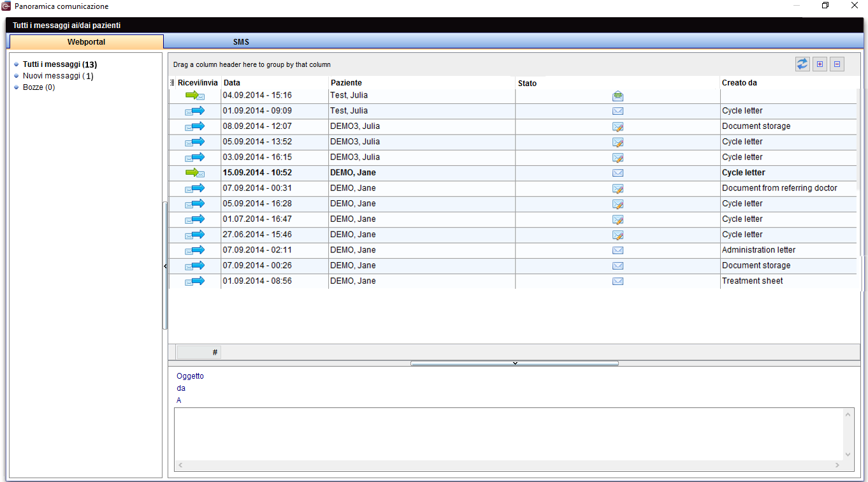This screenshot has height=482, width=868.
Task: Click sent arrow icon in 07.09.2014 - 02:11 row
Action: (195, 250)
